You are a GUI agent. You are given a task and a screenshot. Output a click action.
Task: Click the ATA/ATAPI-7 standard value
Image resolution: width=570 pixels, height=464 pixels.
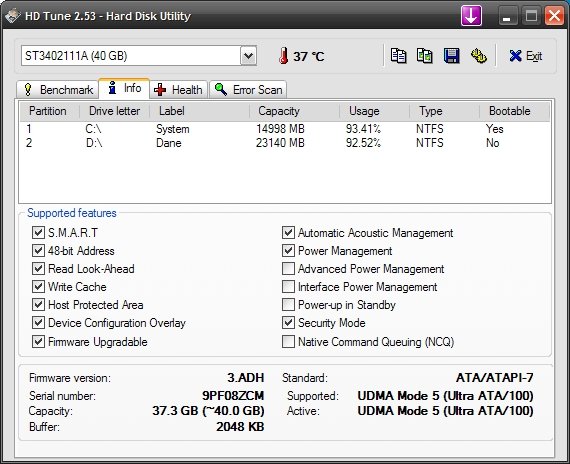pyautogui.click(x=495, y=378)
